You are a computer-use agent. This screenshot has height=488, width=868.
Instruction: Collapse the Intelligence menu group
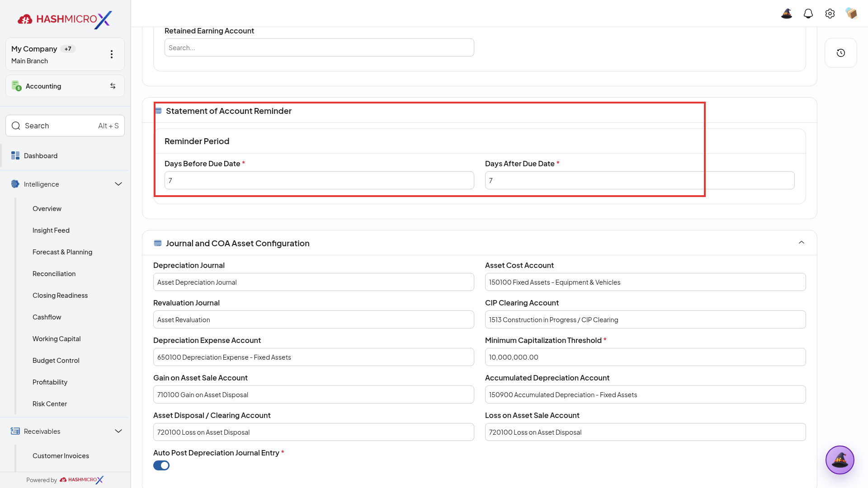coord(118,184)
